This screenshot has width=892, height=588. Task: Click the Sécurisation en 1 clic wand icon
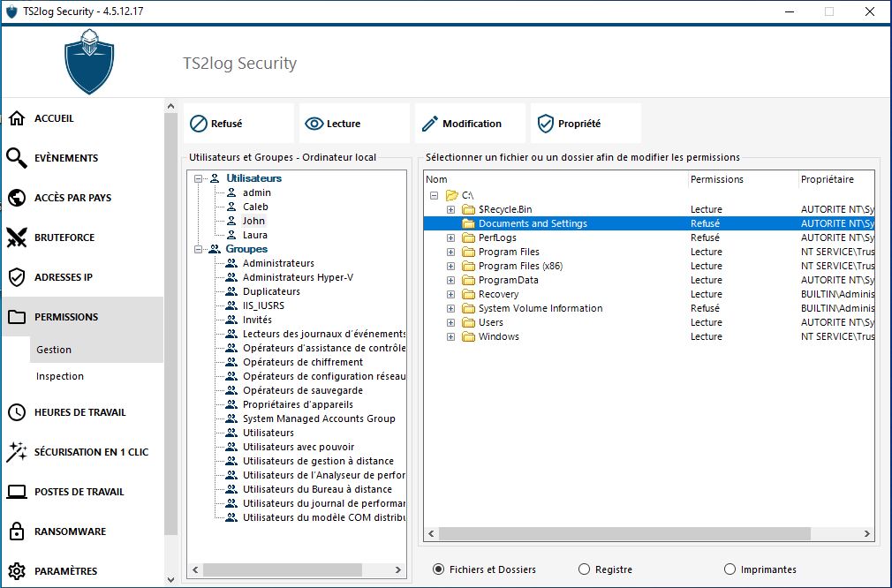click(x=17, y=452)
